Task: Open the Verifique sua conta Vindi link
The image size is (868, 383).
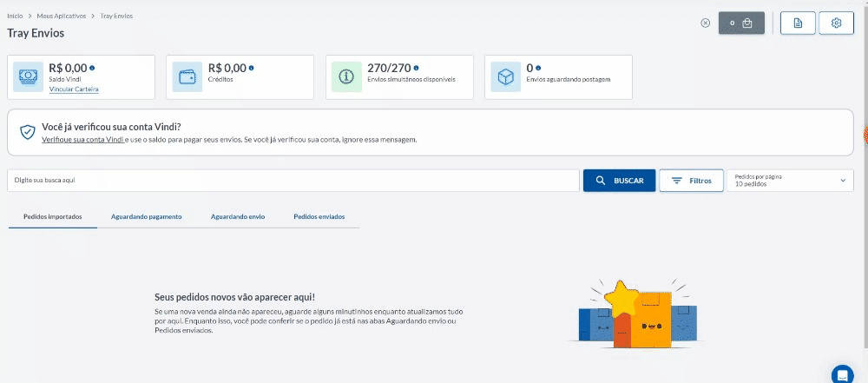Action: click(x=82, y=140)
